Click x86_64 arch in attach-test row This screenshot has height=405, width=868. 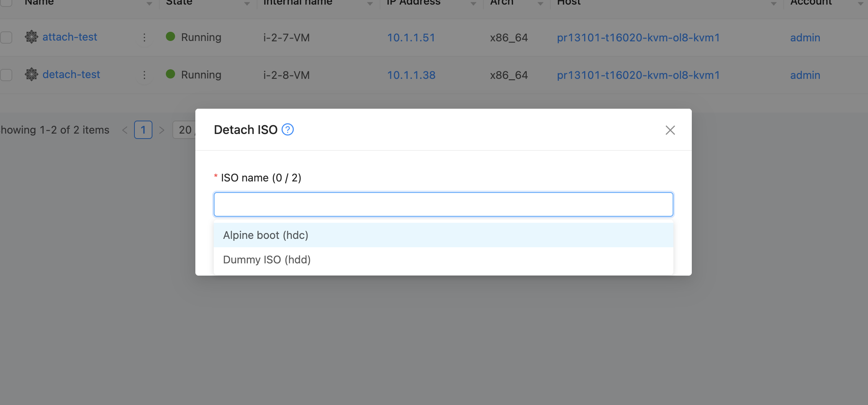[x=509, y=38]
